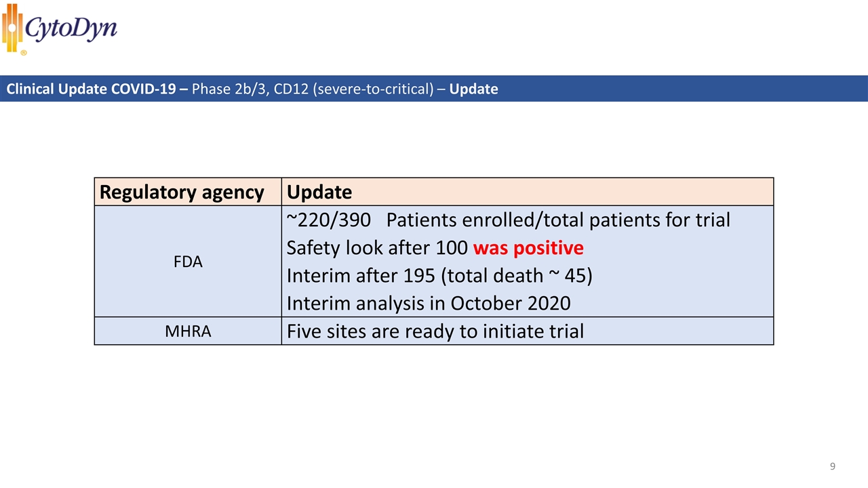The width and height of the screenshot is (868, 488).
Task: Click the bold "Update" word ending the banner title
Action: click(x=473, y=89)
